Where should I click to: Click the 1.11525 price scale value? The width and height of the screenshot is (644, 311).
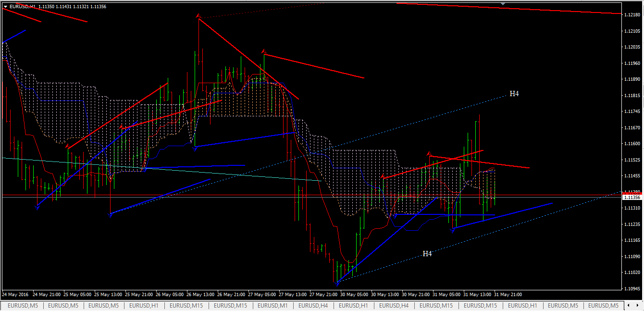tap(632, 160)
